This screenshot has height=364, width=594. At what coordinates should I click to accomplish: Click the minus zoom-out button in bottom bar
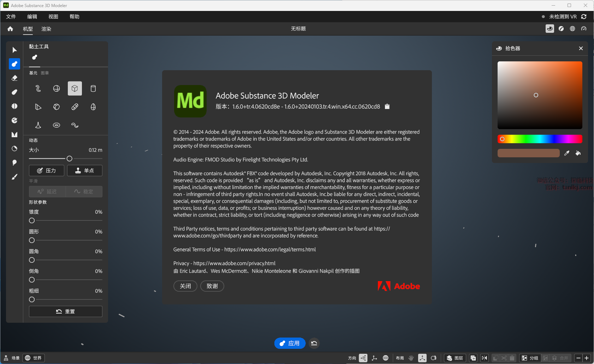click(578, 358)
